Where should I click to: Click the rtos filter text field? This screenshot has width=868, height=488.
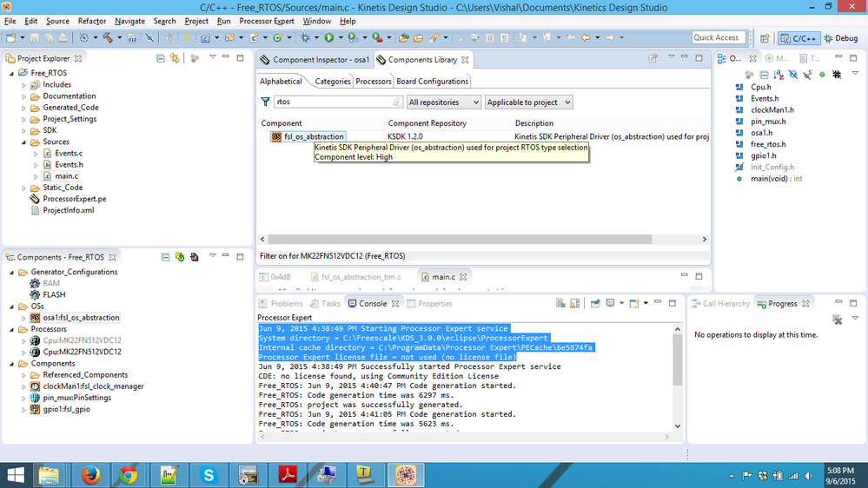tap(338, 102)
